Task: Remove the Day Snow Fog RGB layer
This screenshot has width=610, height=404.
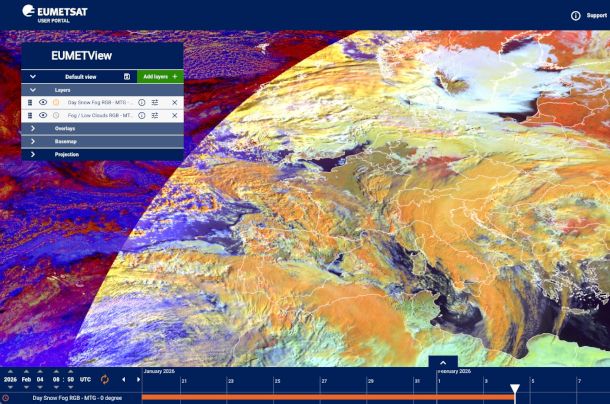Action: (175, 103)
